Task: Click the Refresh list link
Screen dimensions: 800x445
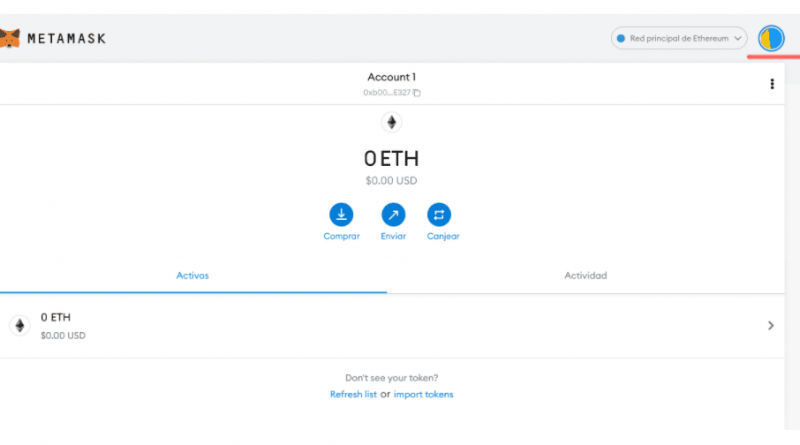Action: tap(353, 394)
